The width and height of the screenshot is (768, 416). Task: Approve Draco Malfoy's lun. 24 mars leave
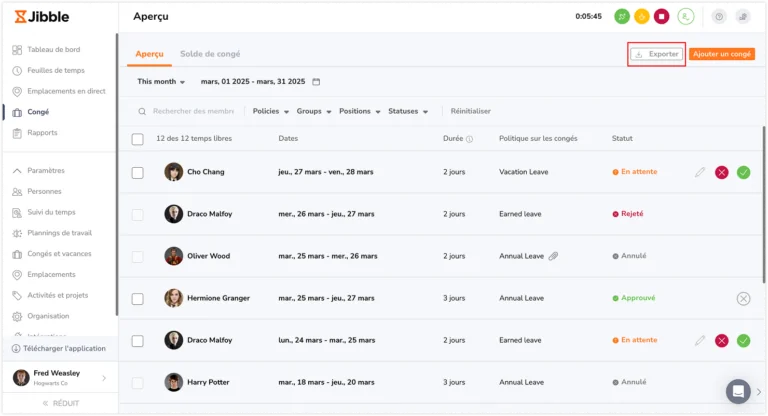(x=744, y=341)
